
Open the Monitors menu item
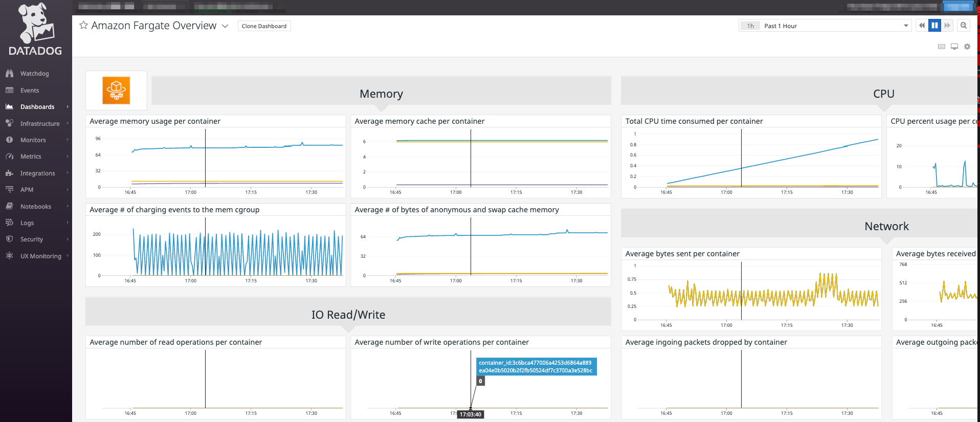coord(33,140)
